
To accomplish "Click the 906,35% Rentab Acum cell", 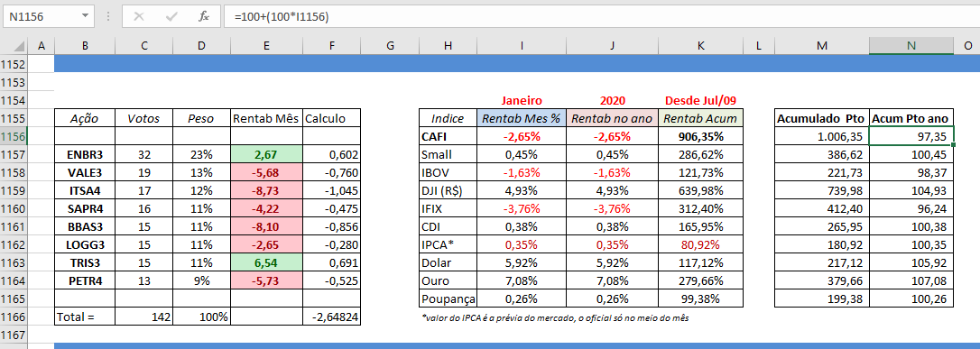I will (x=700, y=136).
